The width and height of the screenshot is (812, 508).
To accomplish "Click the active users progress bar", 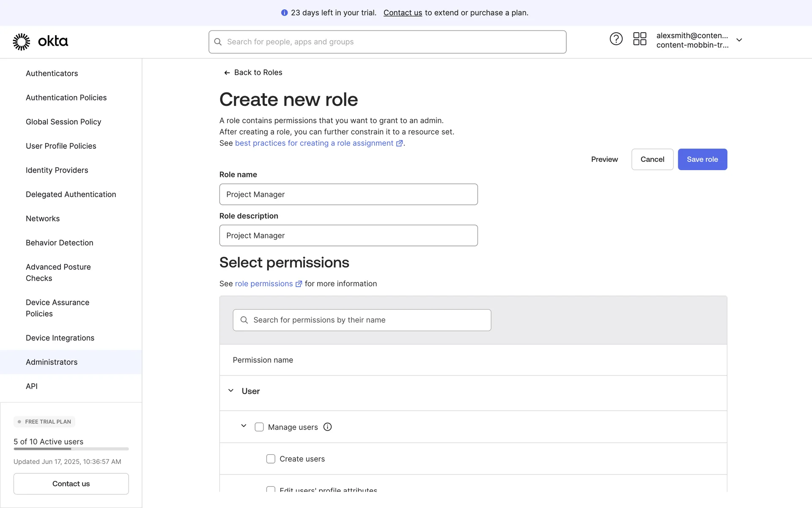I will click(71, 449).
